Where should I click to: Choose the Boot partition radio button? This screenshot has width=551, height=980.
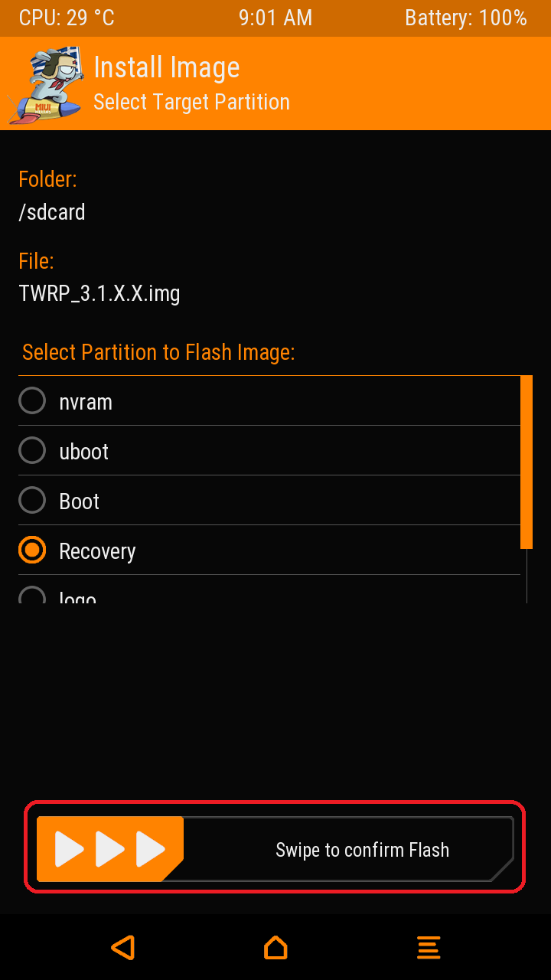pyautogui.click(x=32, y=500)
